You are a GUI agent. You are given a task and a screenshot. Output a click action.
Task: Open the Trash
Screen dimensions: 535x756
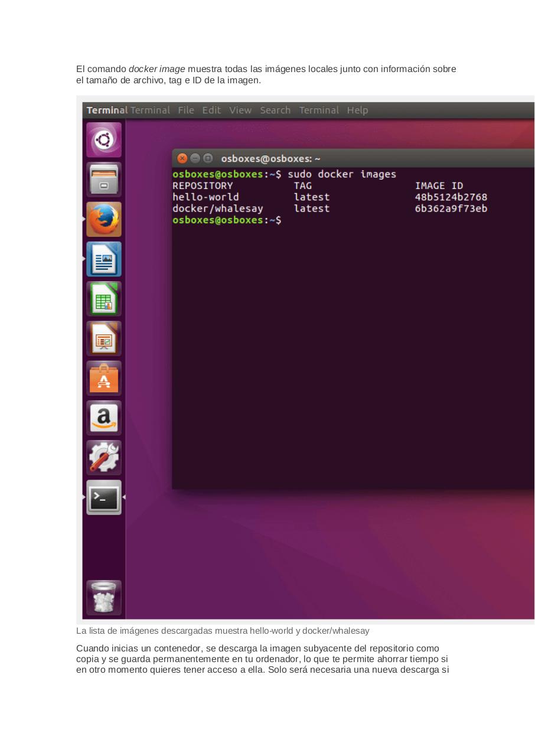[103, 597]
